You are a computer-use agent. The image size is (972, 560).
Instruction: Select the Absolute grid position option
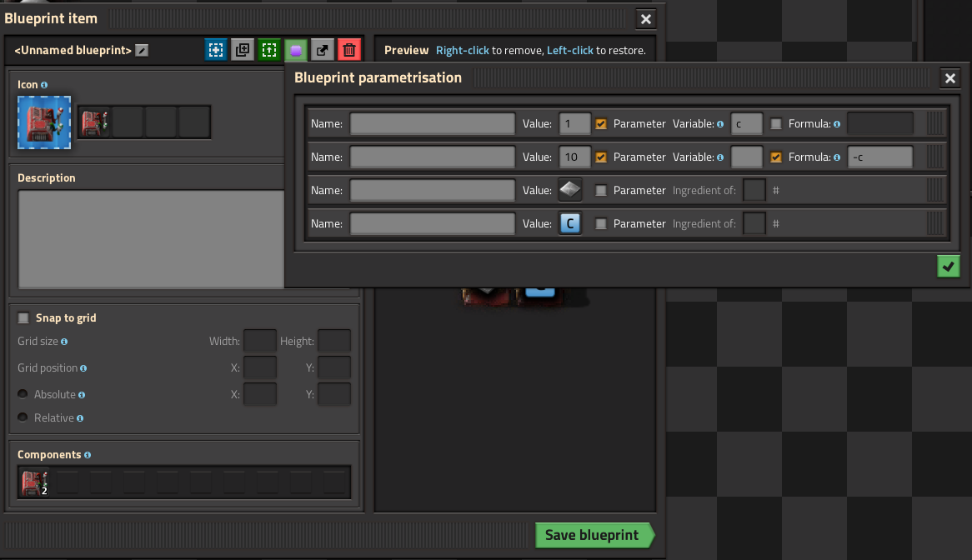[23, 394]
